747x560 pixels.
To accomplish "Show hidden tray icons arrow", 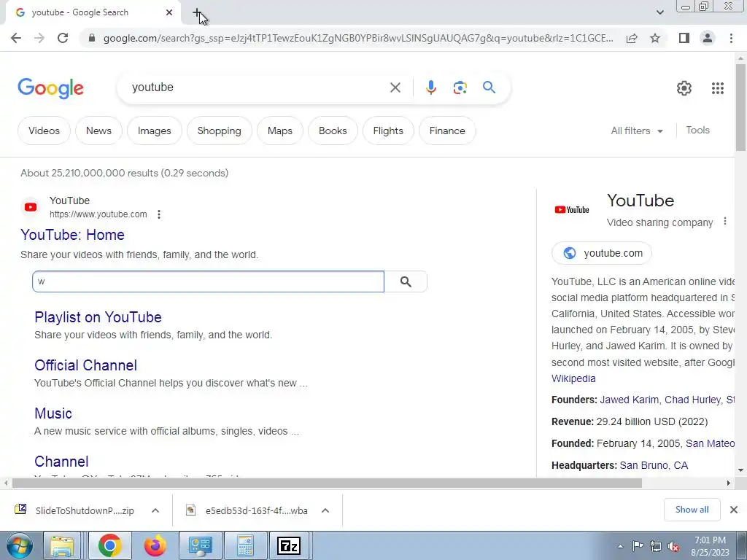I will tap(620, 546).
